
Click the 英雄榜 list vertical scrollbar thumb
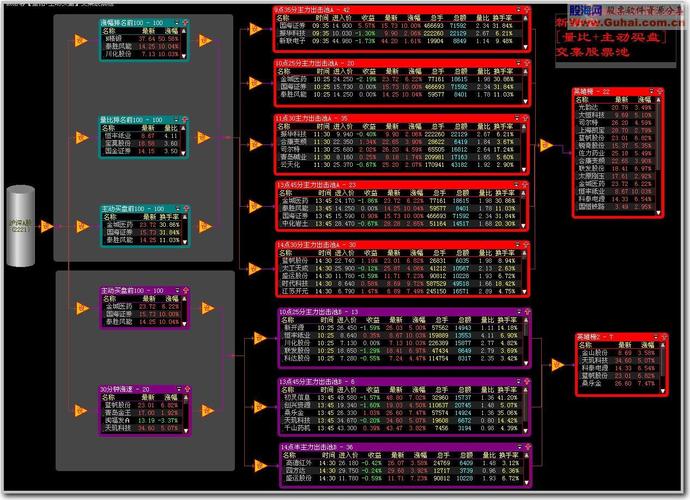658,136
